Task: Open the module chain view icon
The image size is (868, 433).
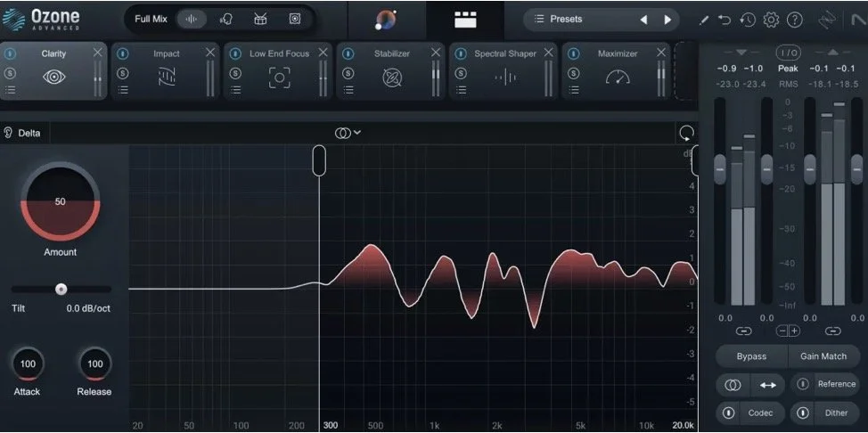Action: point(465,20)
